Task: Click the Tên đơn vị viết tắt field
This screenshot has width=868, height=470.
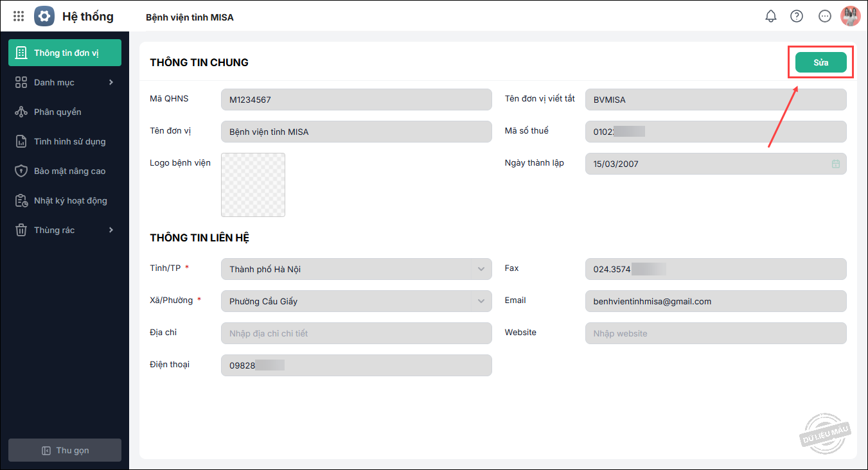Action: pyautogui.click(x=716, y=100)
